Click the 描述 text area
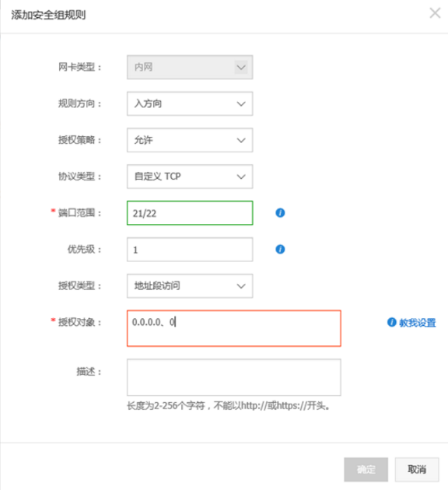The width and height of the screenshot is (448, 490). [x=233, y=377]
